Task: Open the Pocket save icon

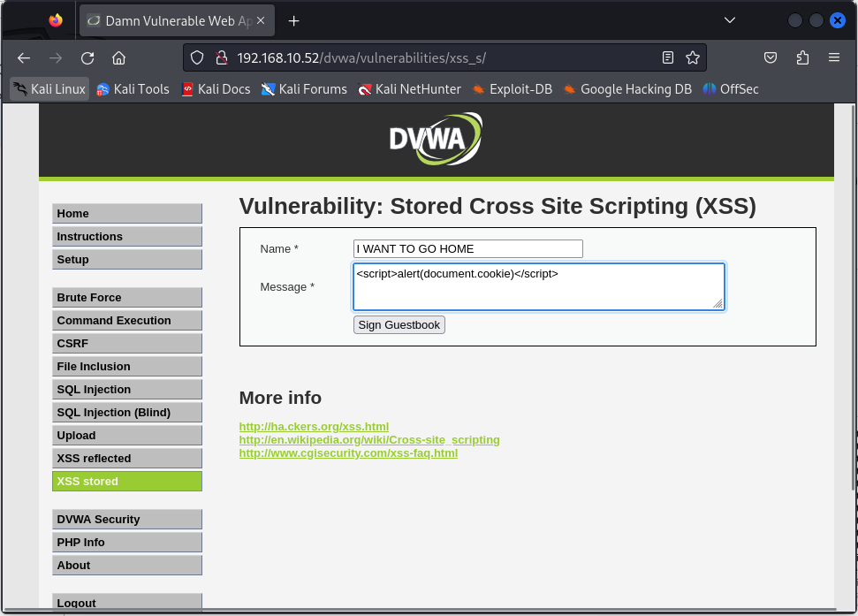Action: (x=771, y=57)
